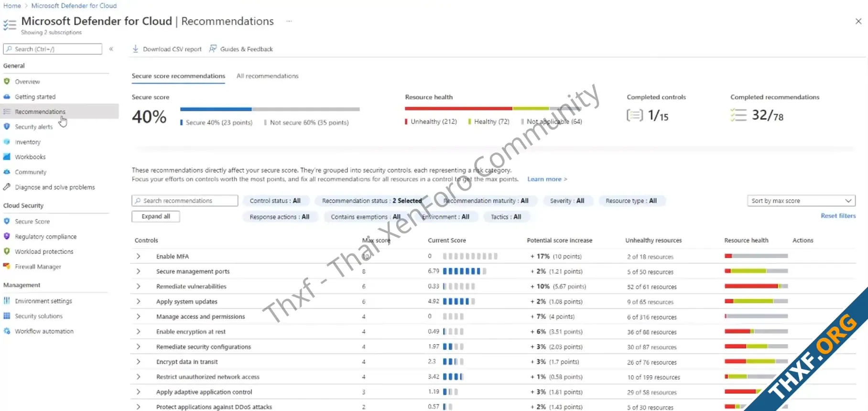Viewport: 868px width, 411px height.
Task: Click the Environment settings icon
Action: click(7, 301)
